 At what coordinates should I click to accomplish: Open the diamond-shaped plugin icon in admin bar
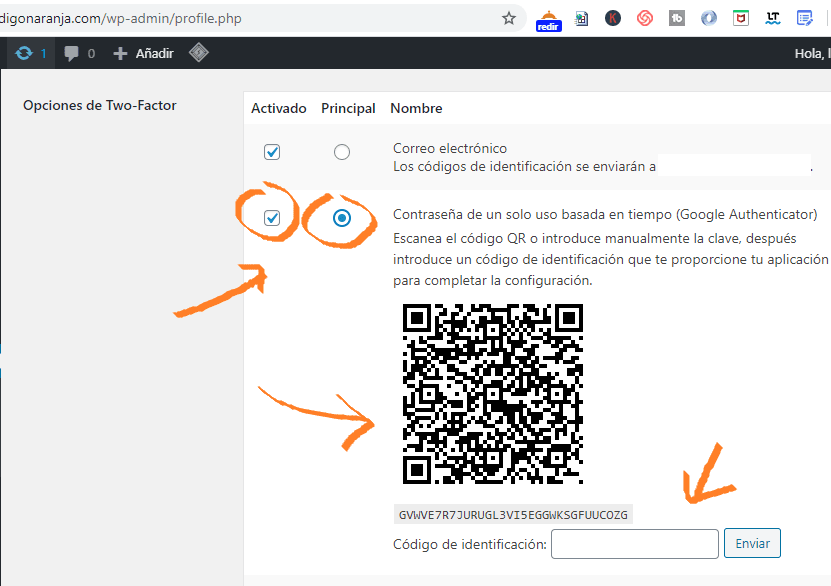pyautogui.click(x=199, y=52)
